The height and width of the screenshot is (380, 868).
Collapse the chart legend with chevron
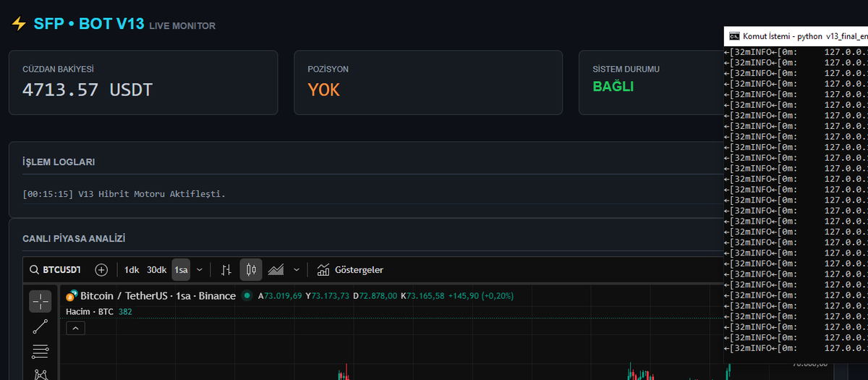tap(75, 328)
